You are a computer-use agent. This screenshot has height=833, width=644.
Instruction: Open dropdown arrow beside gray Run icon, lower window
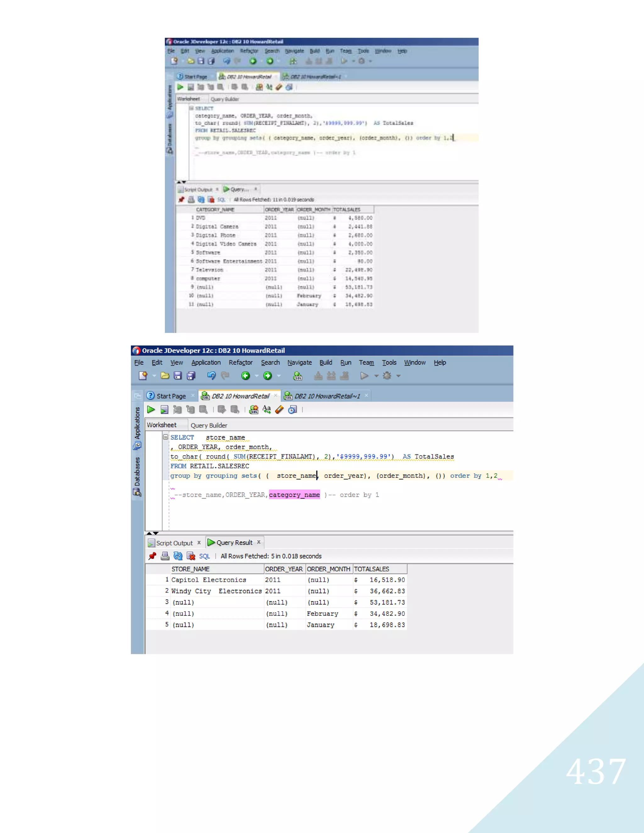point(376,376)
